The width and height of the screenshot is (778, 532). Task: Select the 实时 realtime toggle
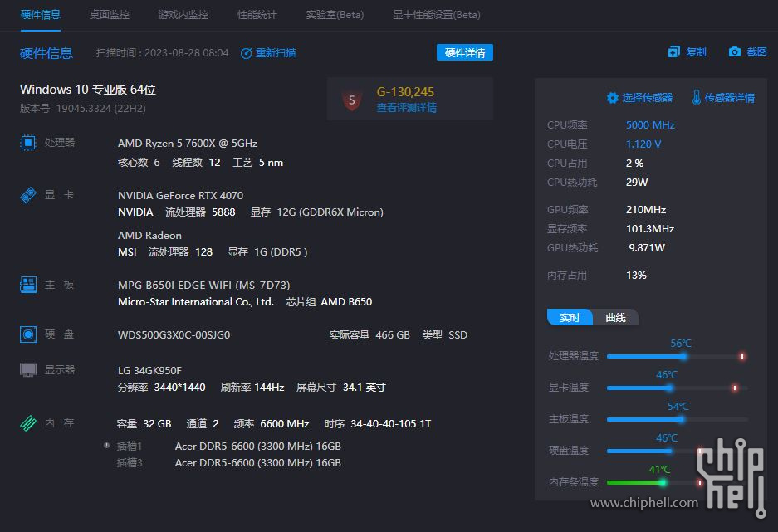tap(570, 317)
